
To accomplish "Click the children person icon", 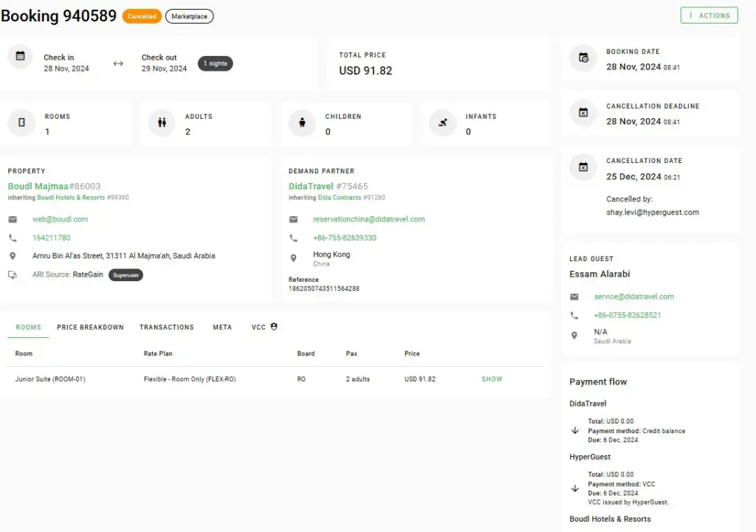I will 302,122.
